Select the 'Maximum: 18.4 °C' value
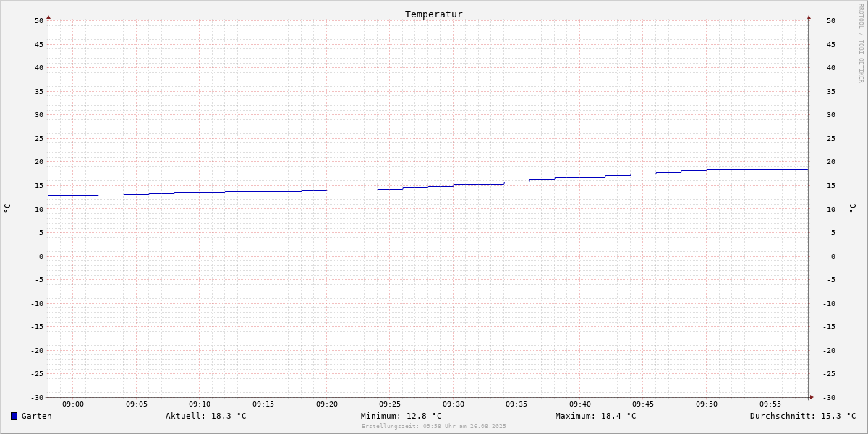The height and width of the screenshot is (434, 868). click(x=595, y=416)
